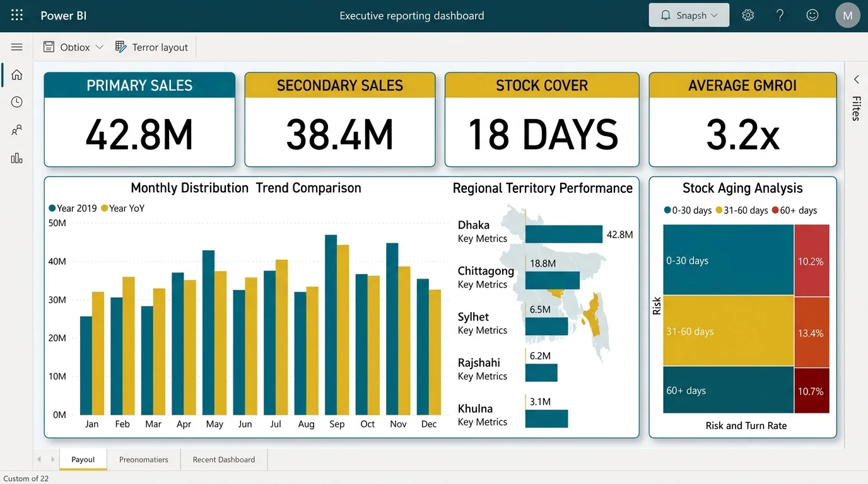The height and width of the screenshot is (484, 868).
Task: Click the bell icon in Snapsh button
Action: 666,15
